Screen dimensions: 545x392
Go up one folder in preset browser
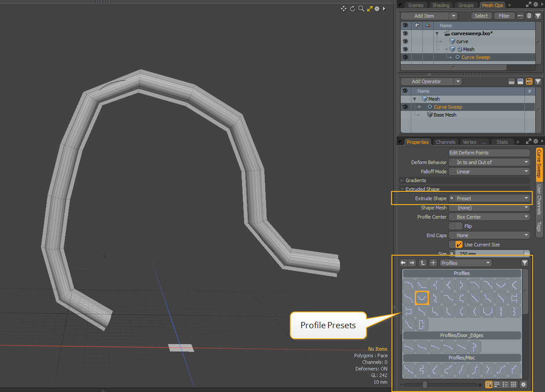point(423,263)
